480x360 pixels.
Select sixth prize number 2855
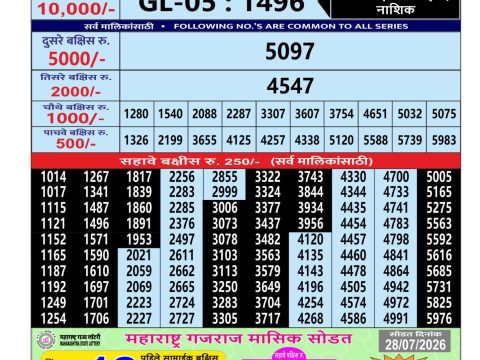pos(225,177)
